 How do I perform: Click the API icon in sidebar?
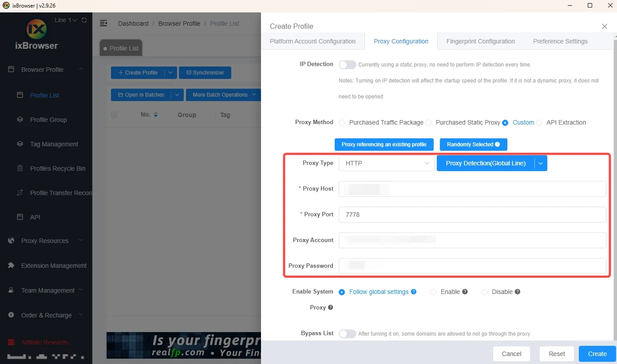click(x=20, y=217)
